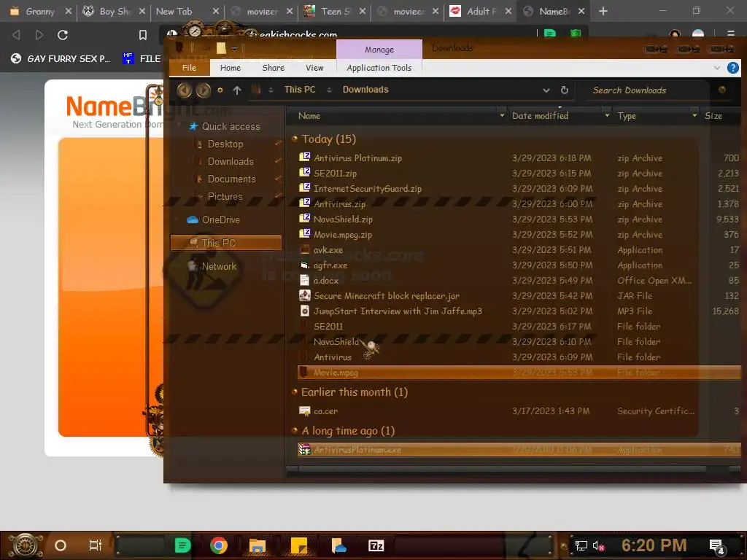Image resolution: width=747 pixels, height=560 pixels.
Task: Expand the address bar history dropdown
Action: (x=546, y=90)
